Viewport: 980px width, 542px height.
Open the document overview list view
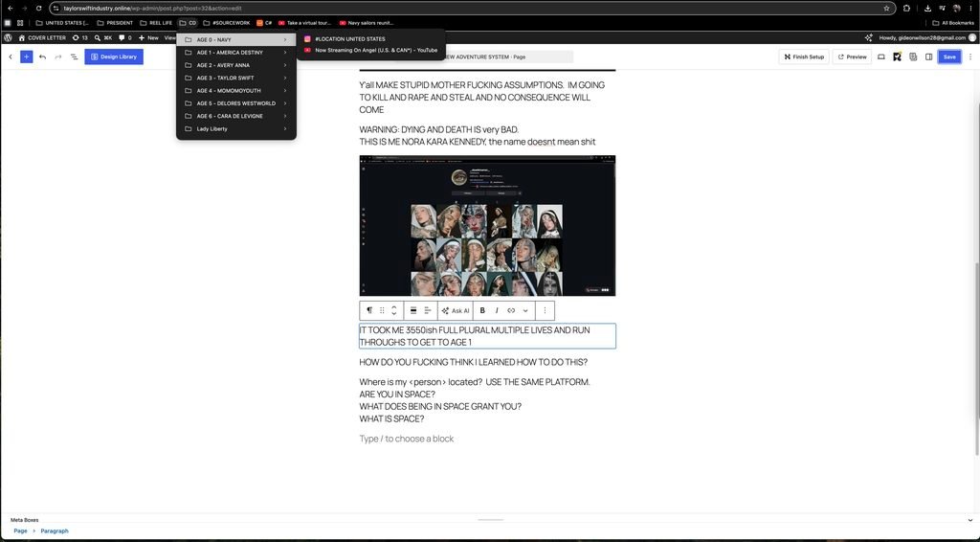(x=74, y=56)
